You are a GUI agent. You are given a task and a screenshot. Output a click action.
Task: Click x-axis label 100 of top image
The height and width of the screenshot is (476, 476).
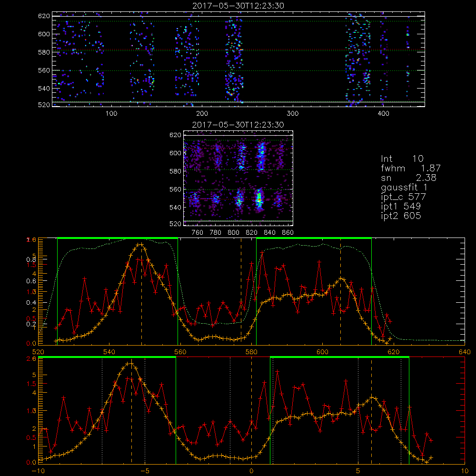tap(111, 114)
